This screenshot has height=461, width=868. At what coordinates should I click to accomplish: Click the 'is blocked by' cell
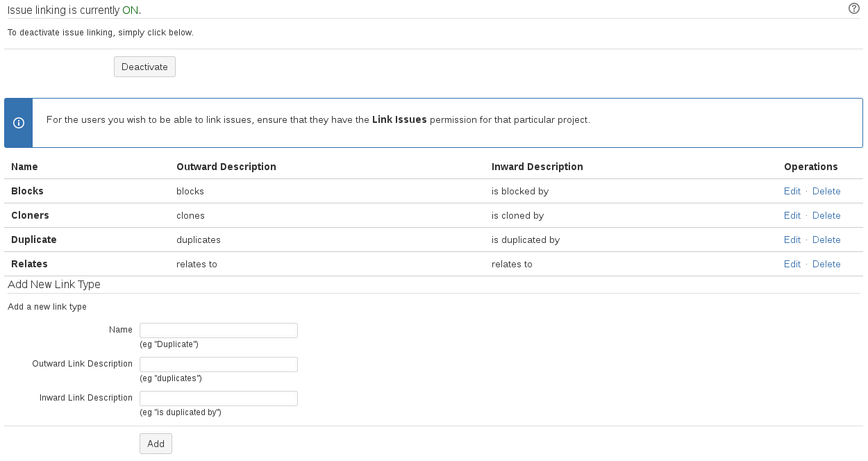(520, 191)
